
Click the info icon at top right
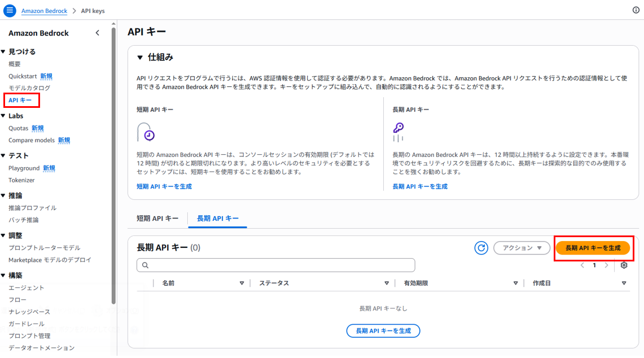[636, 10]
